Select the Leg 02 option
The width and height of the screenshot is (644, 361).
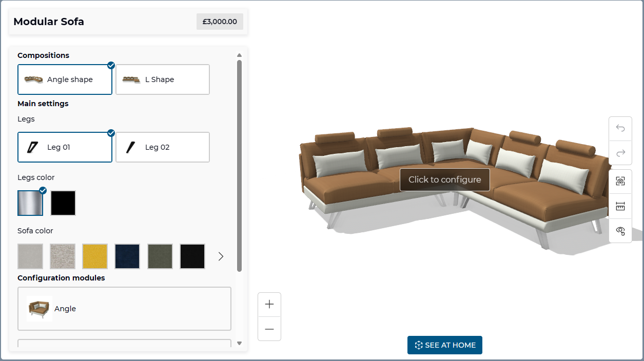click(162, 147)
